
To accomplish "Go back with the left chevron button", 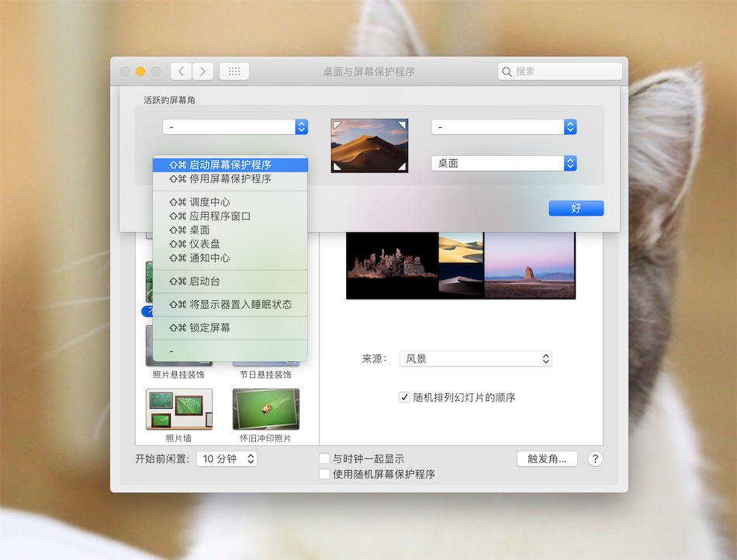I will [181, 71].
